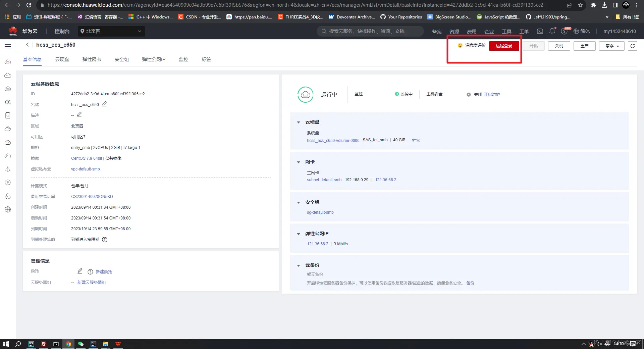
Task: Open the notification bell
Action: click(552, 31)
